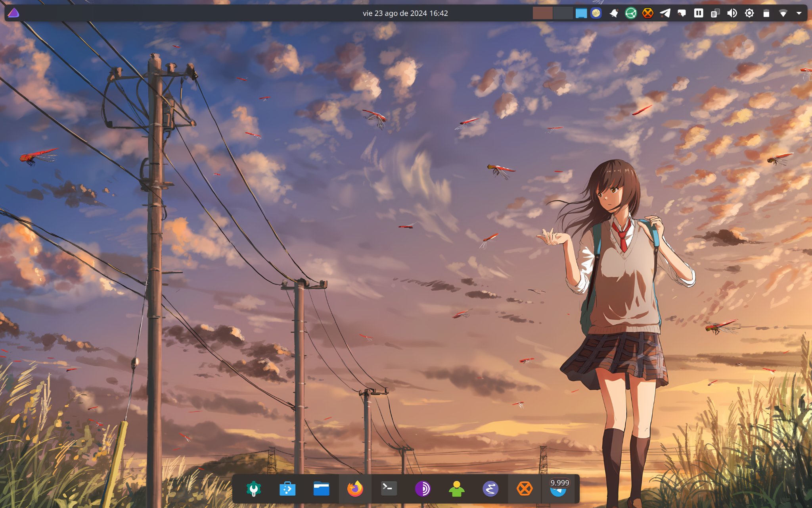Open the green person icon in the dock
812x508 pixels.
click(x=457, y=489)
